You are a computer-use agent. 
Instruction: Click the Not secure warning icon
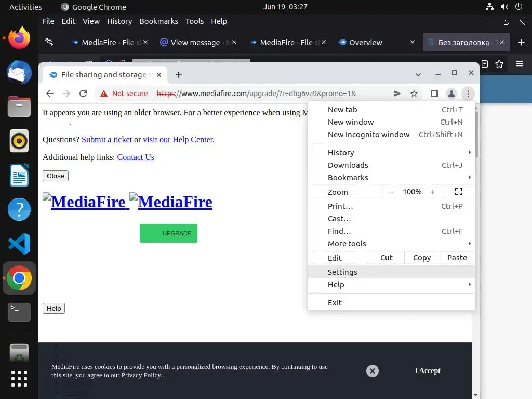104,94
